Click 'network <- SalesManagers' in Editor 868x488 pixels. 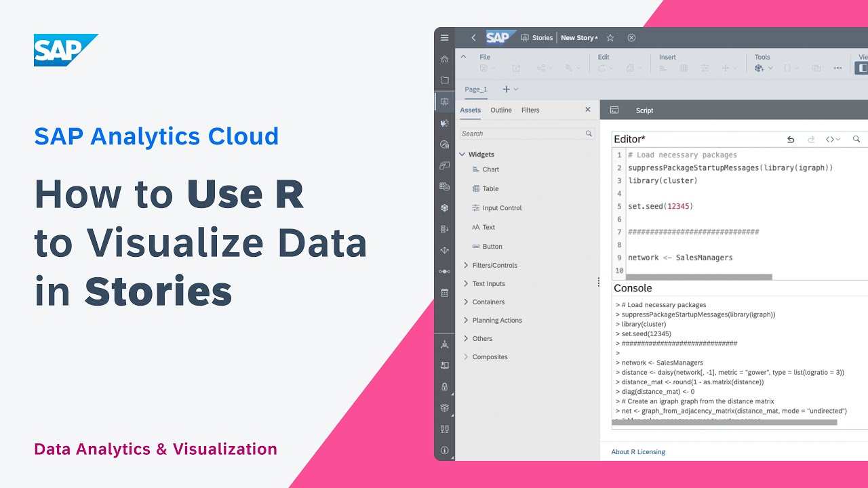(680, 258)
